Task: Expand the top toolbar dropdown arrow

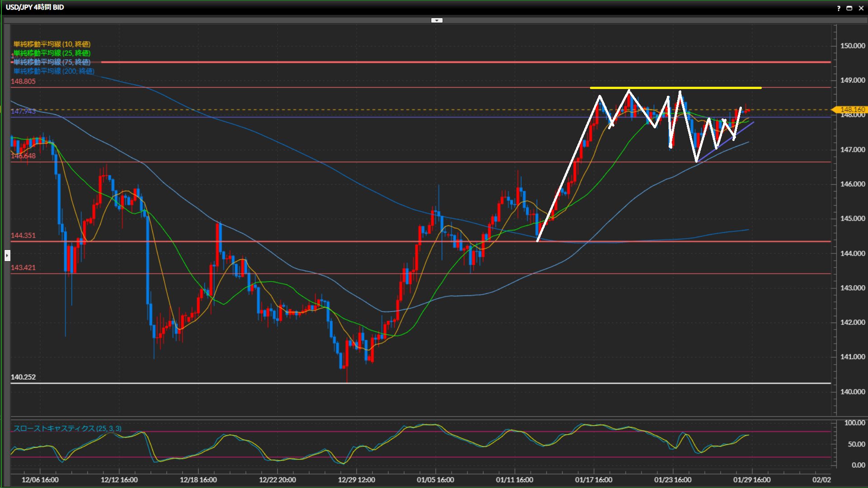Action: coord(437,20)
